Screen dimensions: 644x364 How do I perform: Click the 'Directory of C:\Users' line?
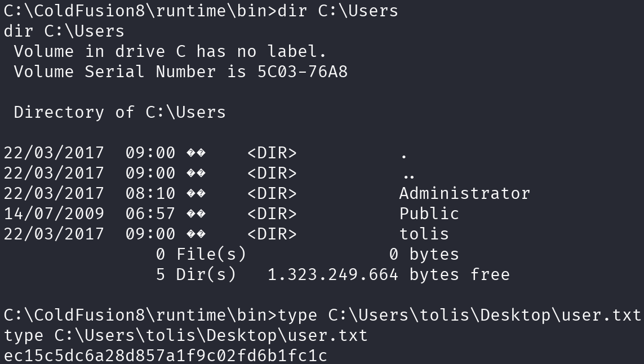click(x=119, y=112)
